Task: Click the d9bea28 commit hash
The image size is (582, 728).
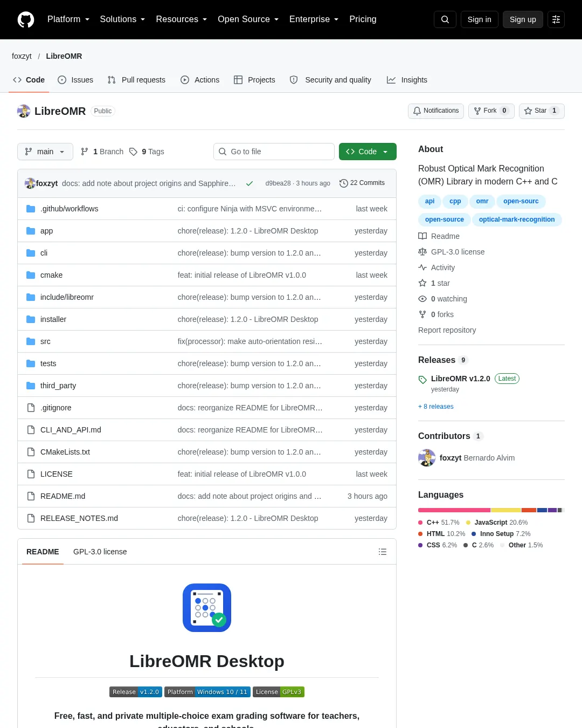Action: click(x=278, y=183)
